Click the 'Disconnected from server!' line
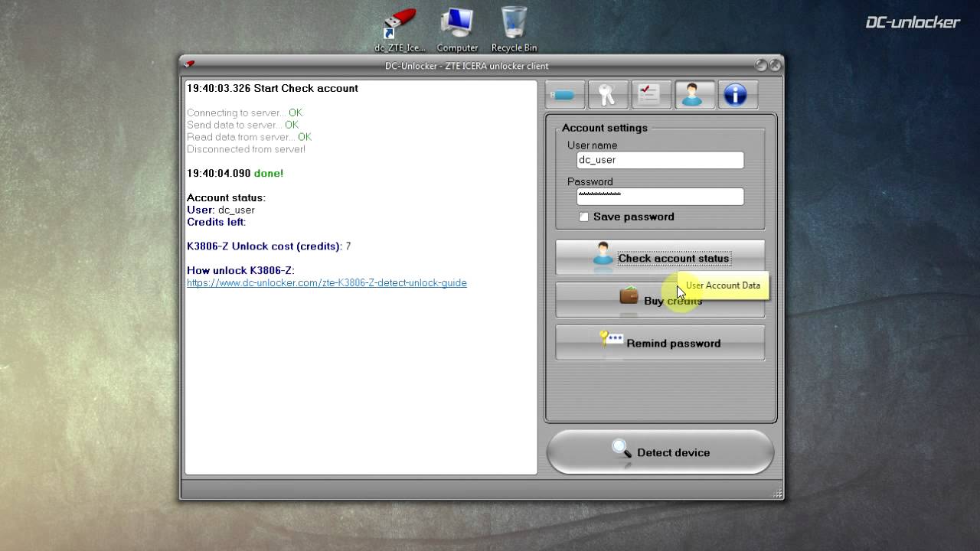This screenshot has width=980, height=551. [247, 149]
